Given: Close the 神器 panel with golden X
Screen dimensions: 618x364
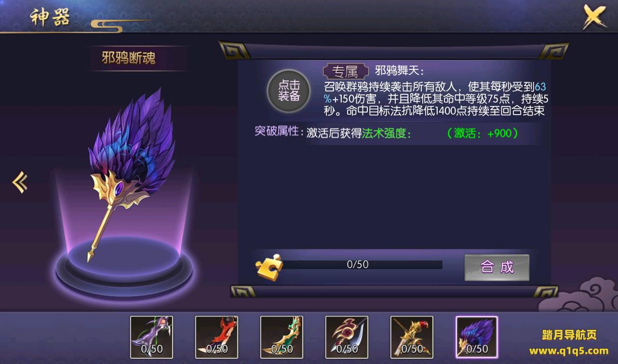Looking at the screenshot, I should click(x=595, y=17).
